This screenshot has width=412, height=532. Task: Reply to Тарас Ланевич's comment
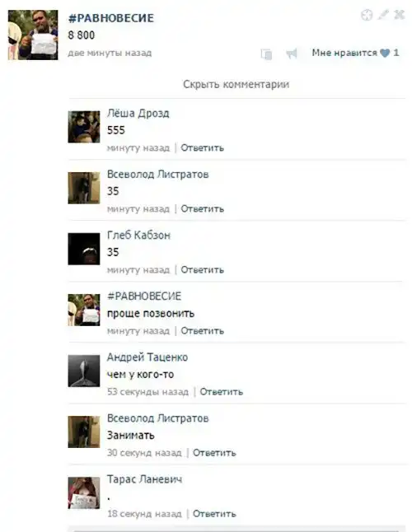[214, 514]
